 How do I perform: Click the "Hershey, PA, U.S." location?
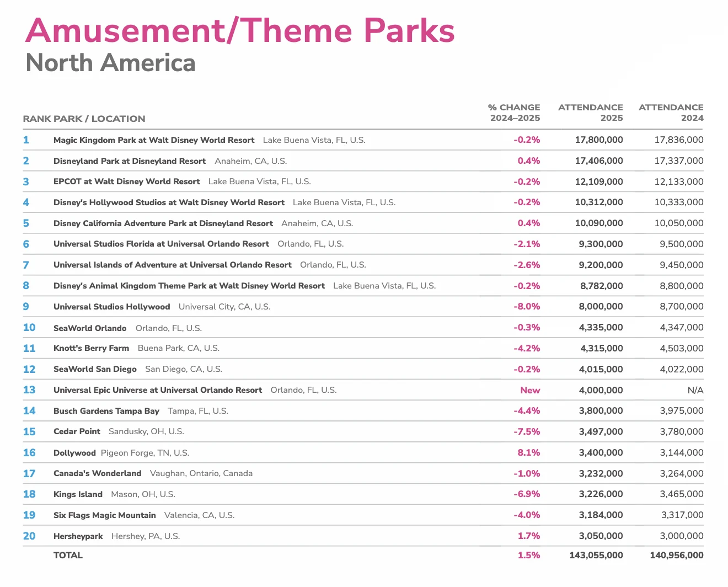[146, 536]
